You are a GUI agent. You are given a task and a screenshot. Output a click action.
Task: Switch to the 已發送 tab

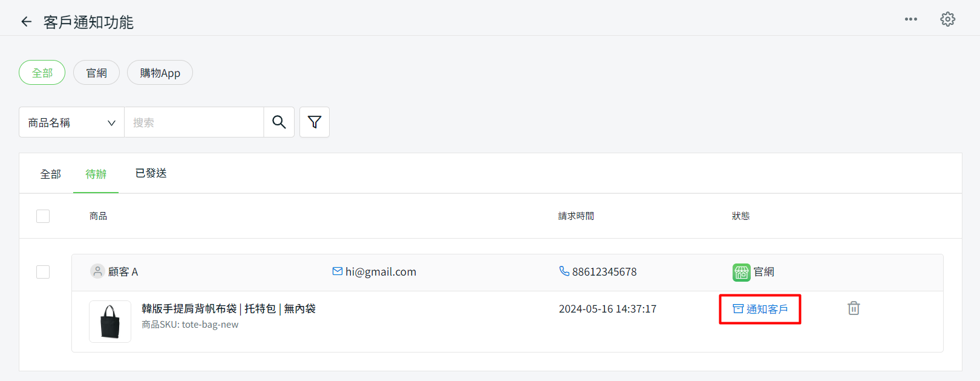151,174
